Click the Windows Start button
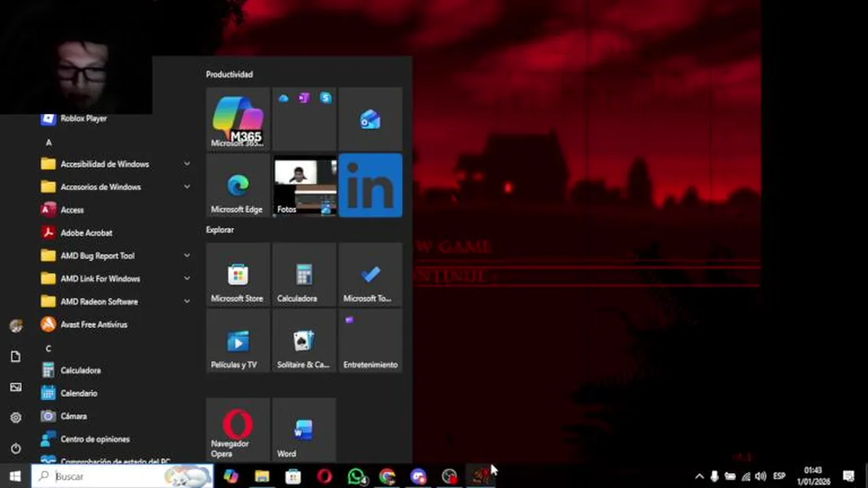Screen dimensions: 868x488 (x=16, y=476)
